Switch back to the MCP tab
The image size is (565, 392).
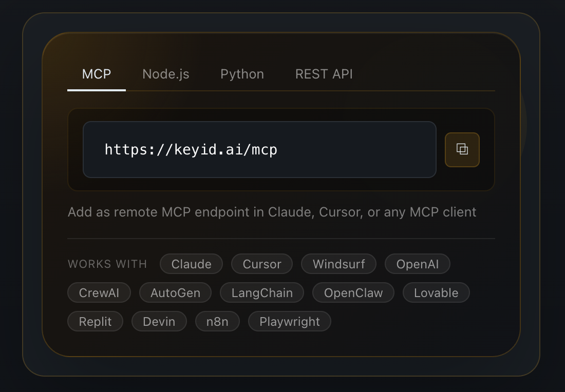tap(96, 74)
